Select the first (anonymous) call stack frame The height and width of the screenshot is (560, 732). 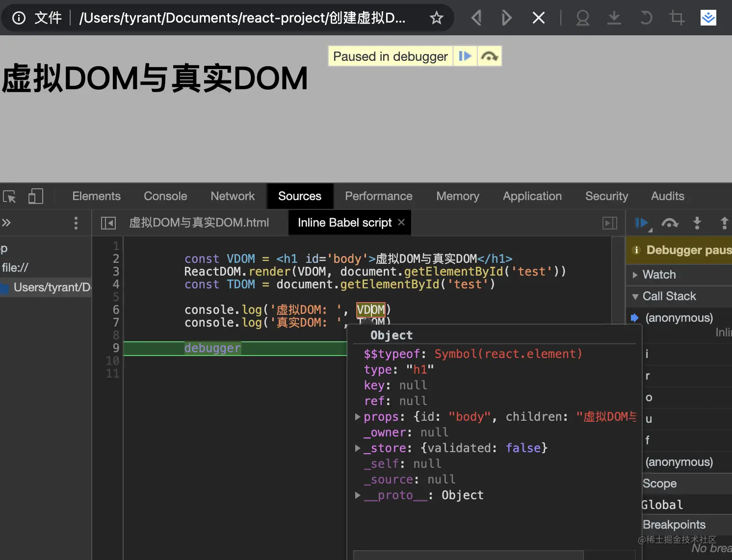(679, 318)
